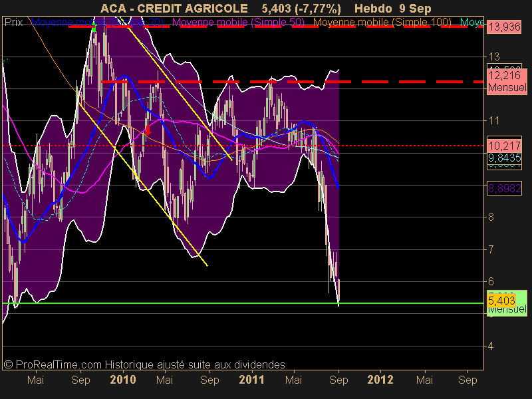Screen dimensions: 532x399
Task: Click the 12,216 Mensuel price tag
Action: click(x=507, y=81)
